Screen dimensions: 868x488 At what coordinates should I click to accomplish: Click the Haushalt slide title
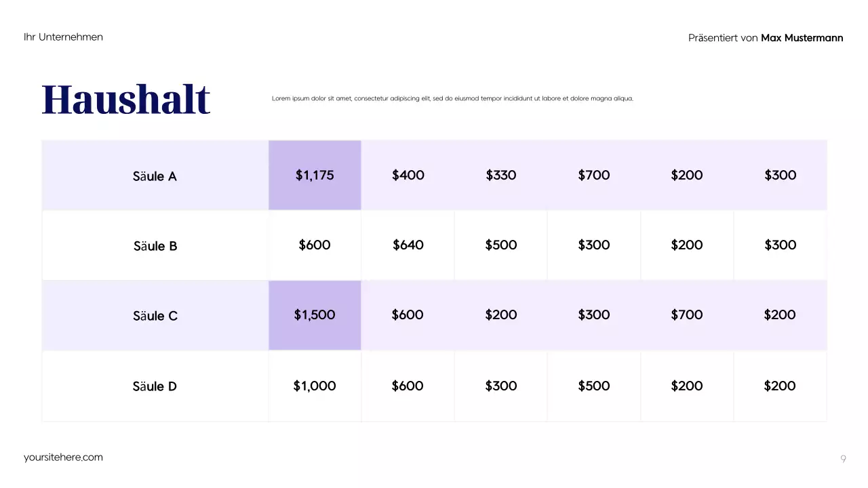(126, 100)
